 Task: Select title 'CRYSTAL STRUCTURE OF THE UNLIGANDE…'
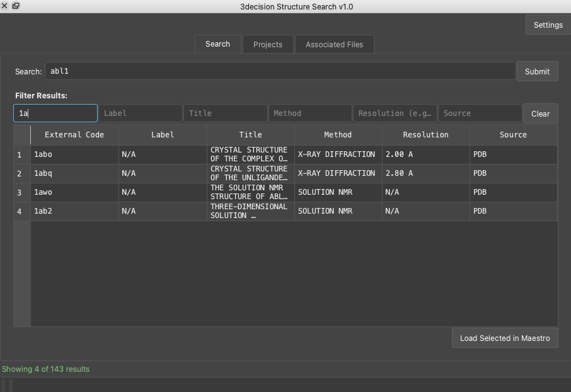click(x=251, y=173)
